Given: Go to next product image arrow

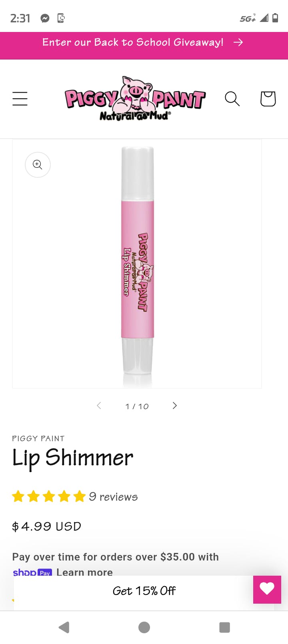Looking at the screenshot, I should (174, 406).
